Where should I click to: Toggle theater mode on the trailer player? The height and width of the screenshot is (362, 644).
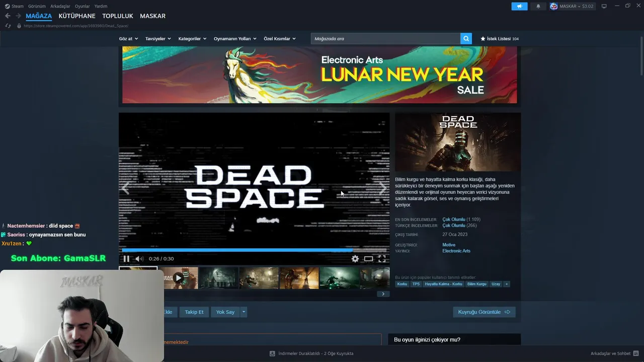(x=369, y=259)
